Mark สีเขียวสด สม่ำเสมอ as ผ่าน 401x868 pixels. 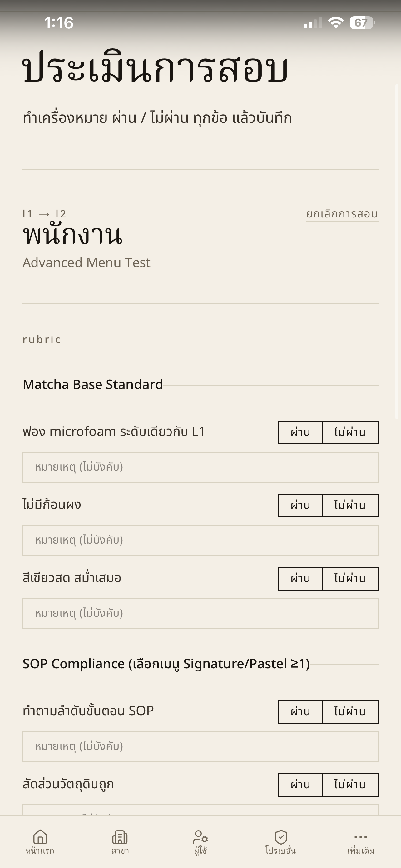[x=300, y=579]
